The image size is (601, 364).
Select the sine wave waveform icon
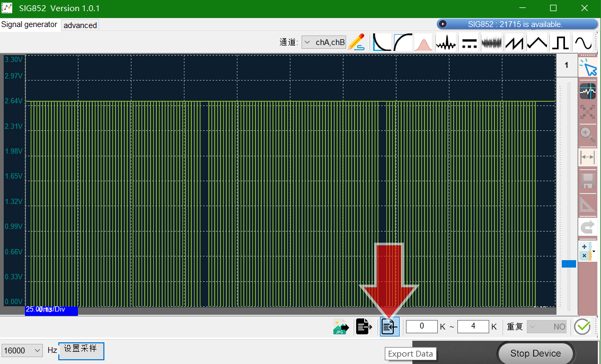point(583,42)
